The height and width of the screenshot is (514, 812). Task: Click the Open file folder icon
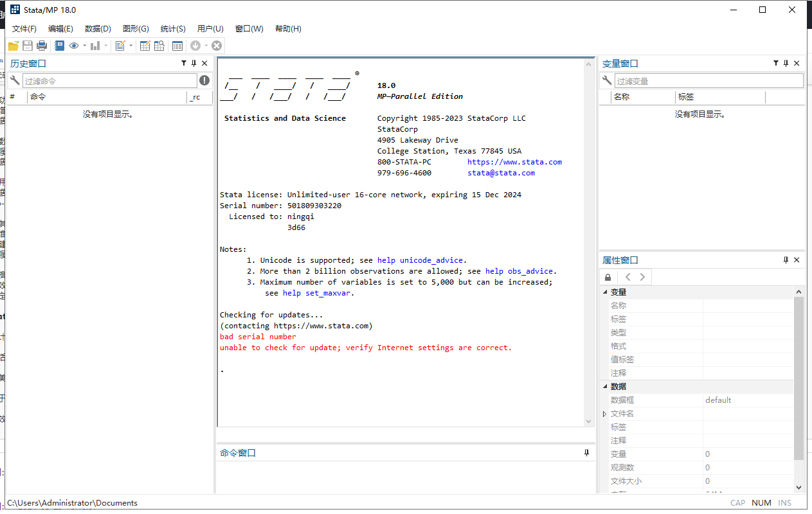point(13,46)
